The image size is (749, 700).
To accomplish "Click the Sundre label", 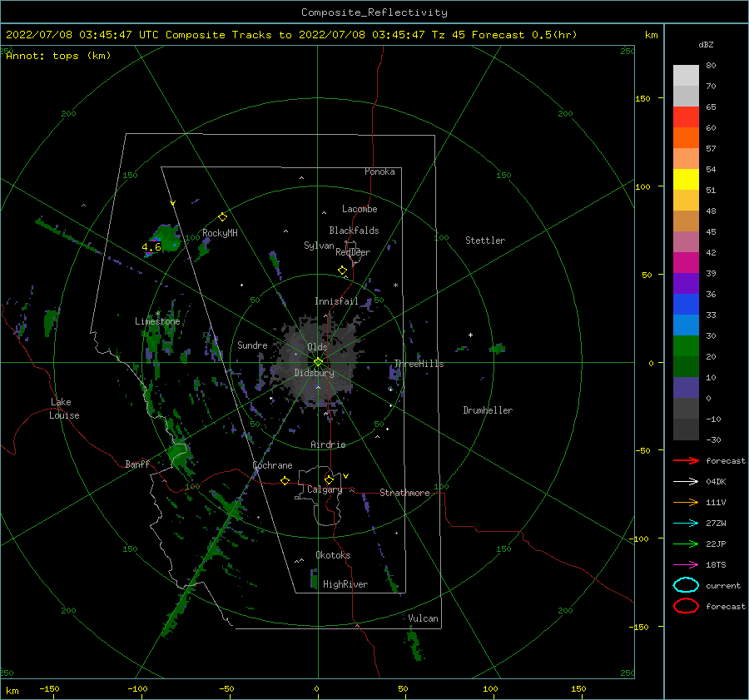I will [252, 345].
